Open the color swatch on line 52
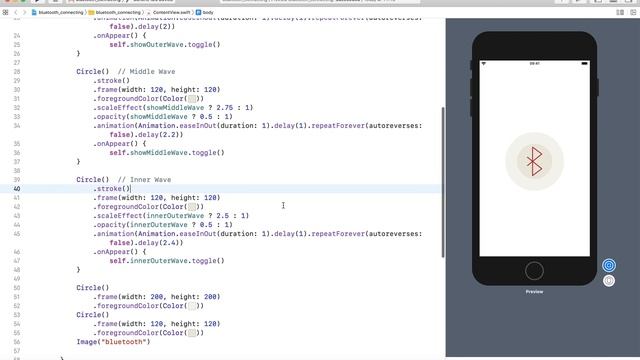The image size is (640, 360). click(192, 306)
